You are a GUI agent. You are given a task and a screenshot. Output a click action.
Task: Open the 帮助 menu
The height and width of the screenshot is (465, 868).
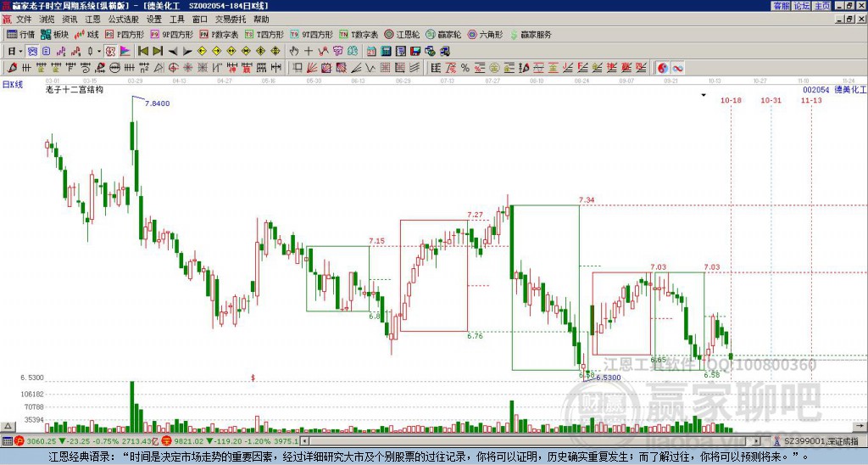click(261, 20)
